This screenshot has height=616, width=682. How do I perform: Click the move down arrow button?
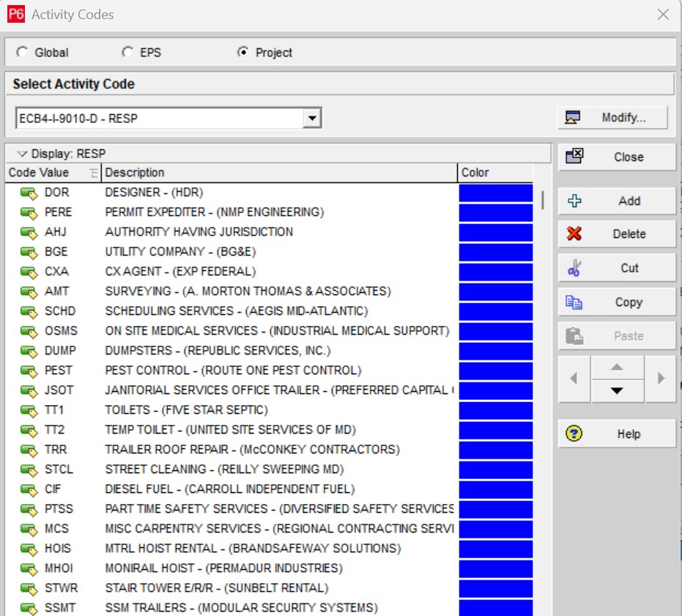coord(617,390)
